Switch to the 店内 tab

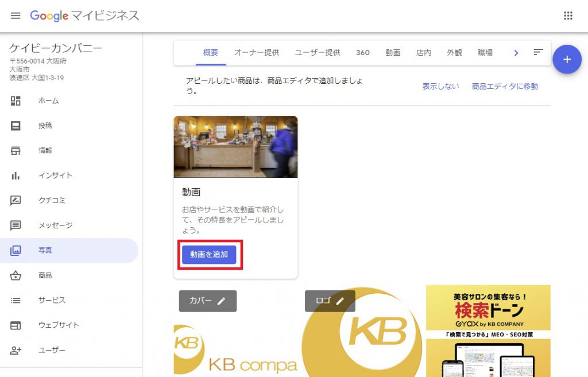(x=424, y=53)
